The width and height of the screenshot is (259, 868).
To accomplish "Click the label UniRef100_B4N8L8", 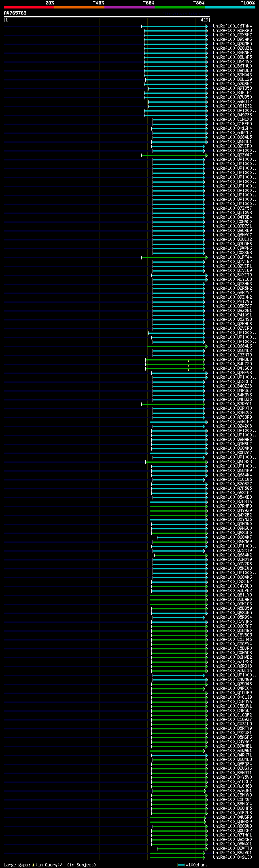I will pos(232,360).
